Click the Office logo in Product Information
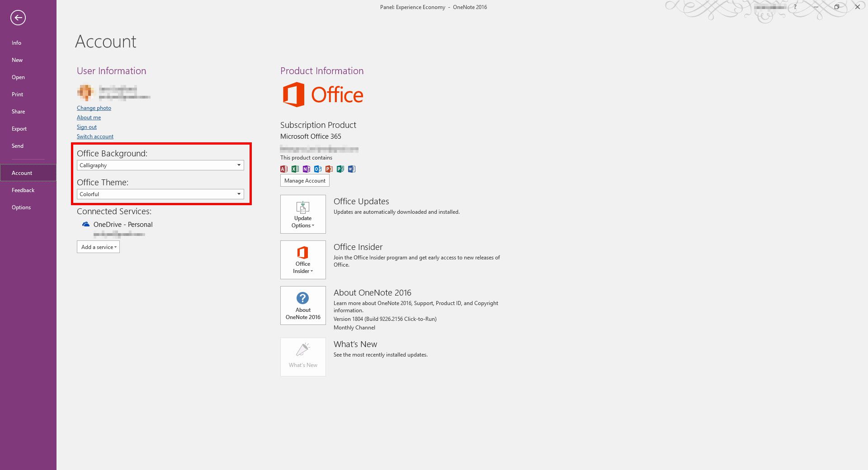The width and height of the screenshot is (868, 470). (323, 94)
